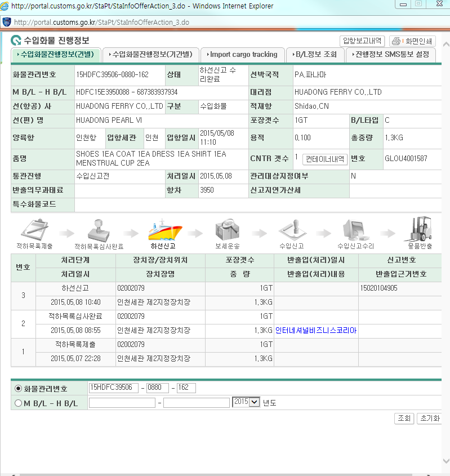Click the container number GLOU4001587
The width and height of the screenshot is (450, 476).
pos(406,158)
